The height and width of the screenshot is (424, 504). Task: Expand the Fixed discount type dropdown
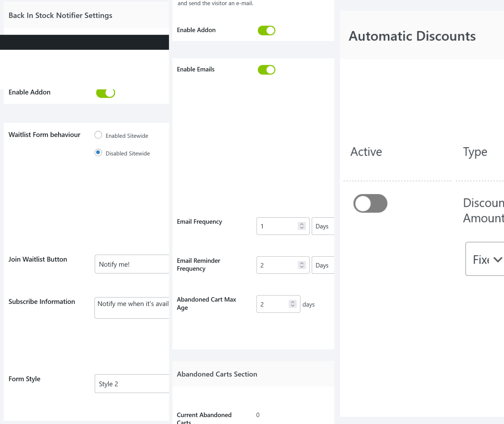coord(485,259)
